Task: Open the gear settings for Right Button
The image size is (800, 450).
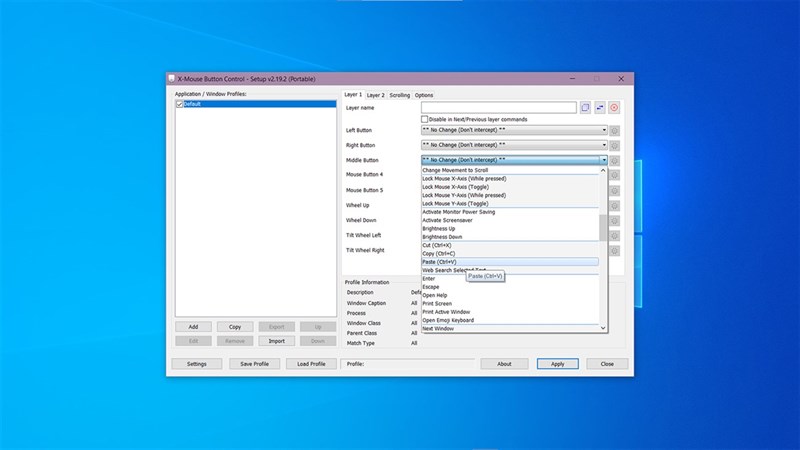Action: coord(614,145)
